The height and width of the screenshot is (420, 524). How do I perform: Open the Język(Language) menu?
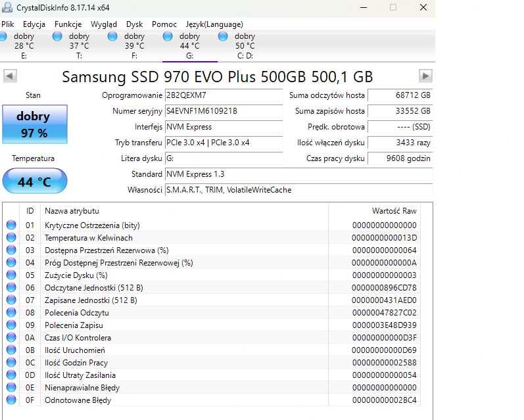(x=214, y=24)
